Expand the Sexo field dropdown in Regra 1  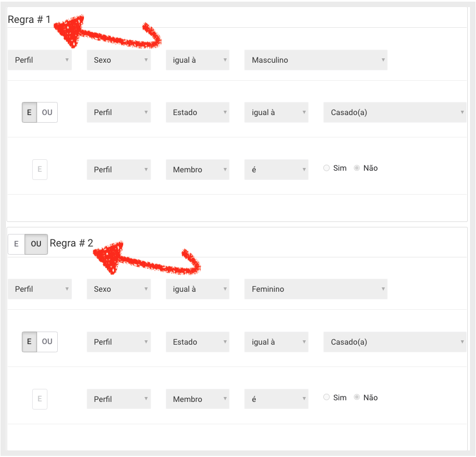(x=119, y=60)
